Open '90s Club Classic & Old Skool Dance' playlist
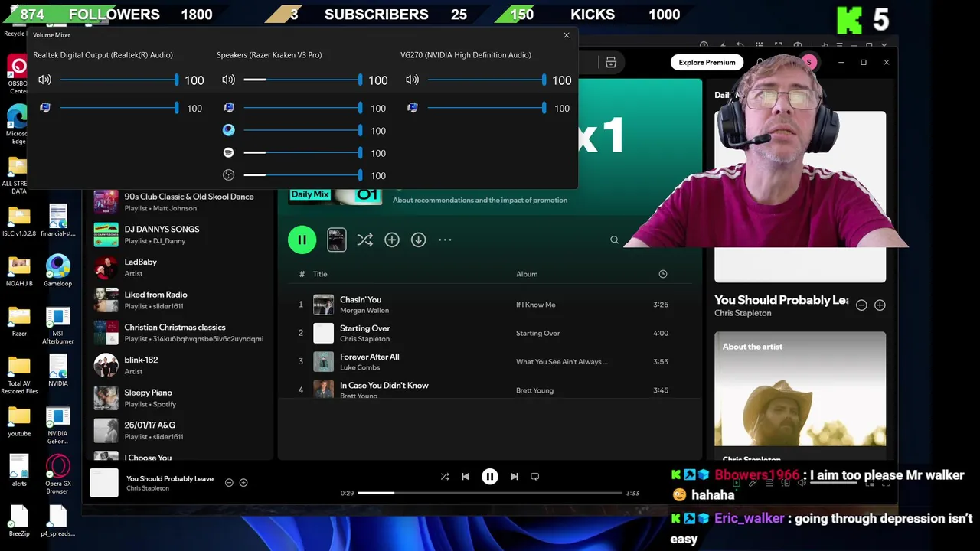980x551 pixels. coord(179,202)
